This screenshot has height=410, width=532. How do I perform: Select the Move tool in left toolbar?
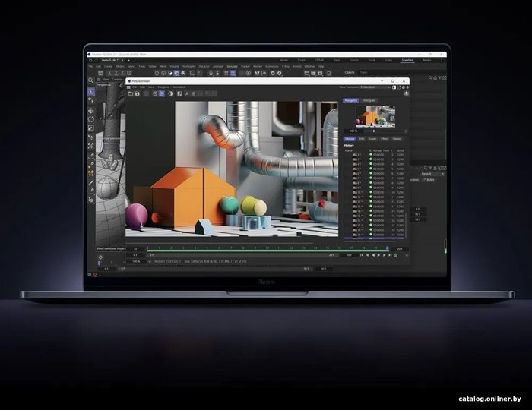[x=91, y=111]
